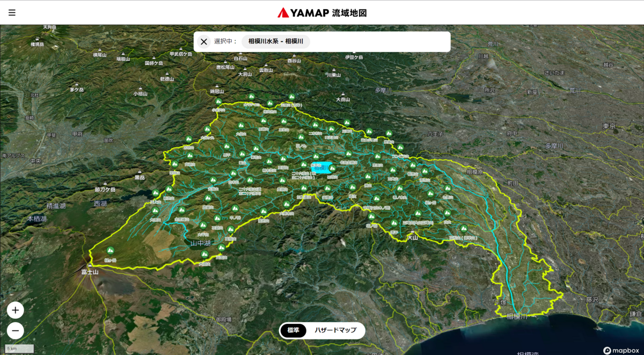Select the 富士山 summit marker
The image size is (644, 355).
tap(90, 270)
